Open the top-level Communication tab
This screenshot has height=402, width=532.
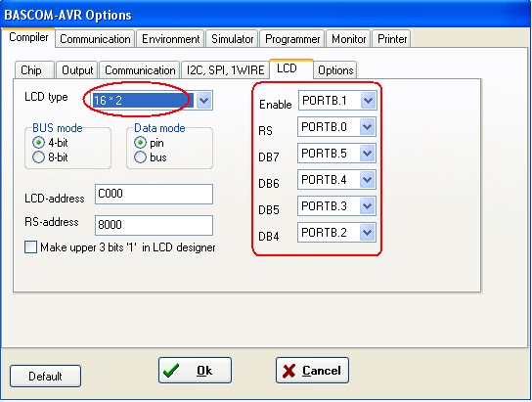click(x=95, y=39)
